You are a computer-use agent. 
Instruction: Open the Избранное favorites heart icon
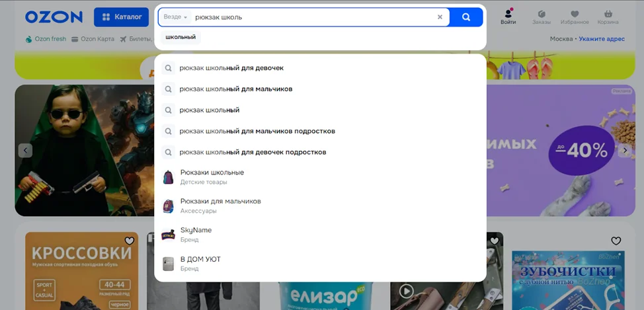(574, 17)
